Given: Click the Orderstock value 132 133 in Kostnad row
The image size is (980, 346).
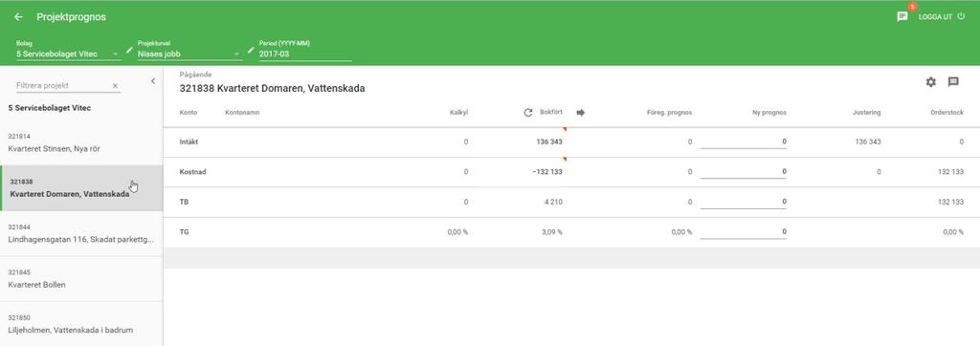Looking at the screenshot, I should tap(950, 172).
